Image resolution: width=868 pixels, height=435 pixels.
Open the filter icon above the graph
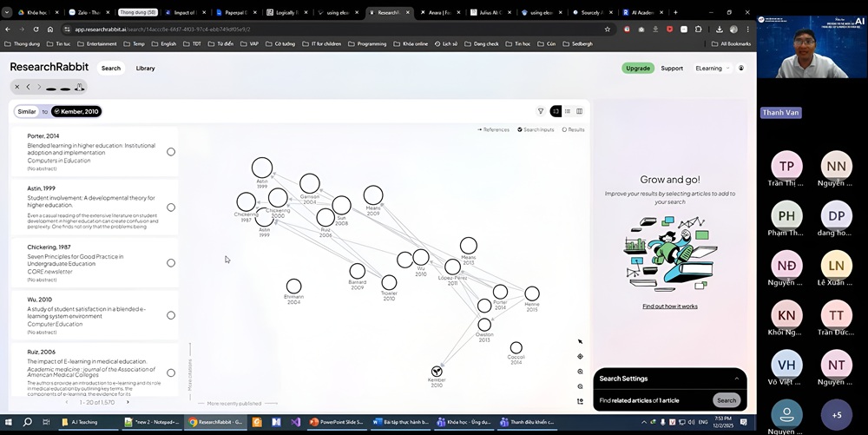click(541, 111)
